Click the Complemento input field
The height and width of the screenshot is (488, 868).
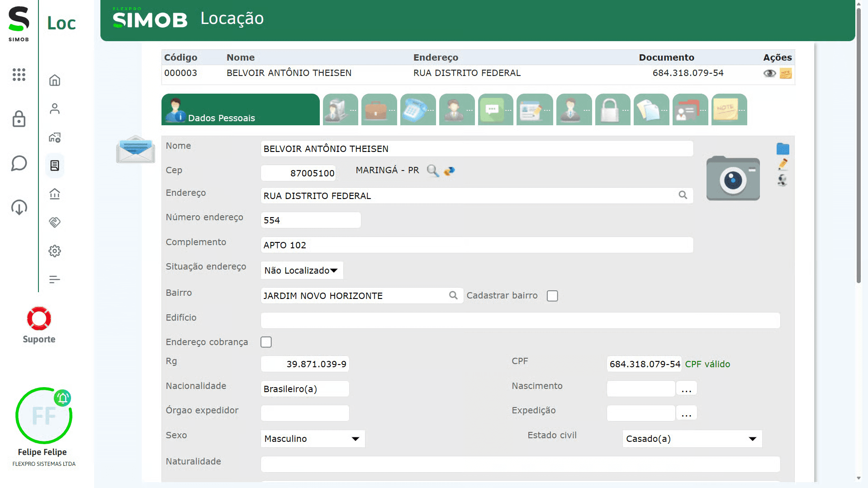(477, 245)
